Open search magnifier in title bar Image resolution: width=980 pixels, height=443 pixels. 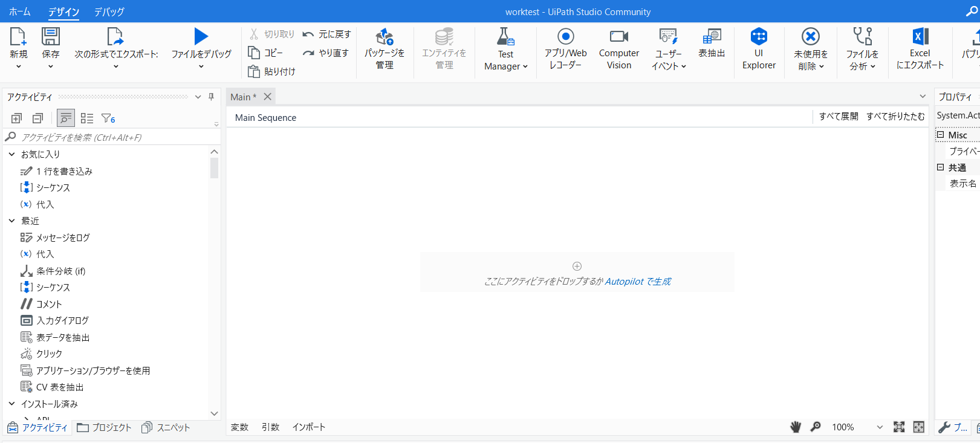tap(972, 11)
